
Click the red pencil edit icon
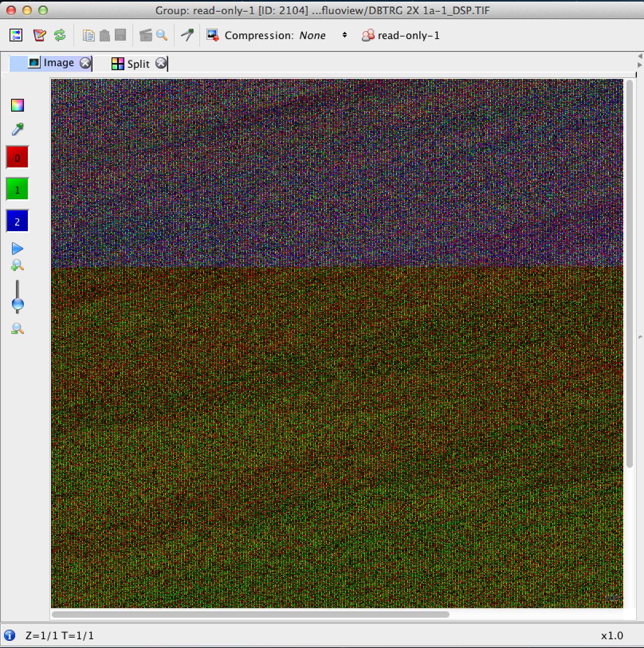39,35
